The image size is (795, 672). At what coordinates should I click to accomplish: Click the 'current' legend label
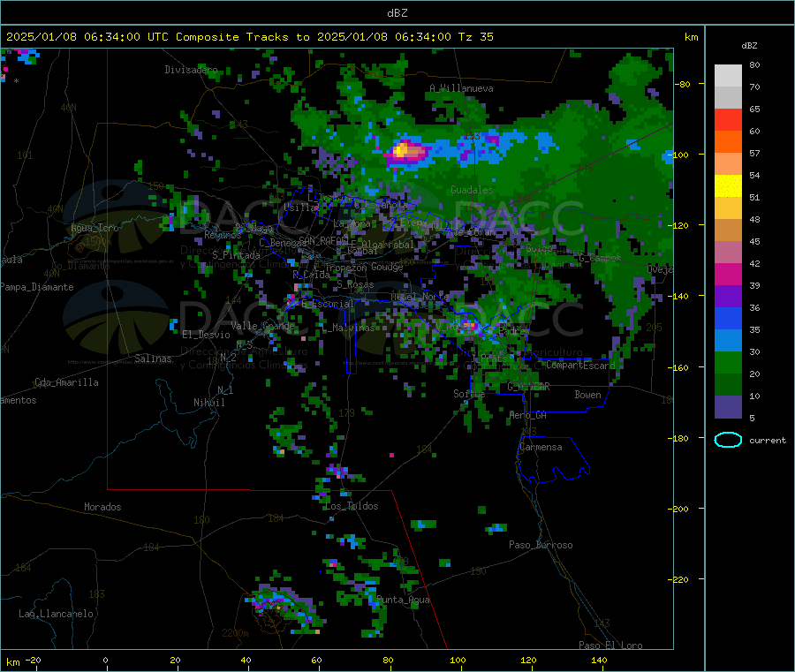click(x=768, y=441)
